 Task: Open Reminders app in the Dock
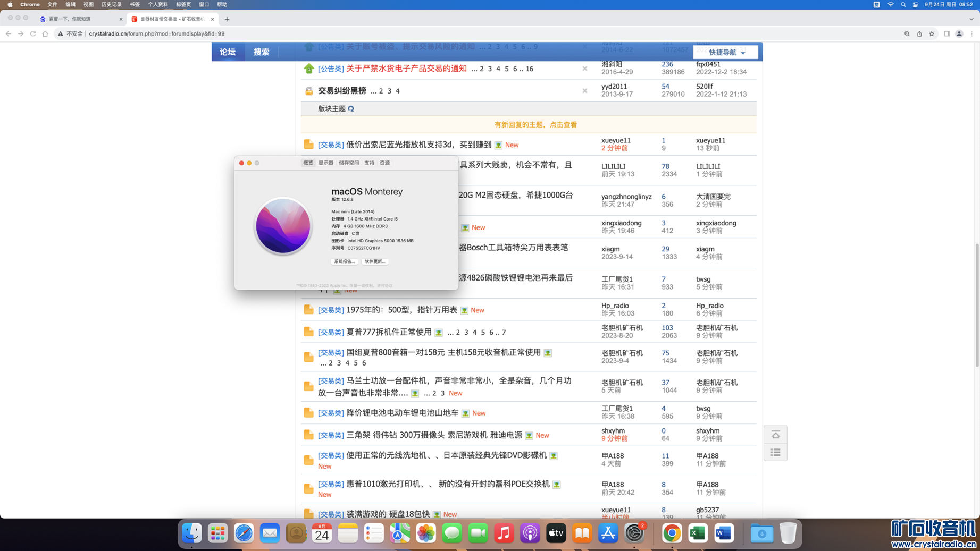374,533
